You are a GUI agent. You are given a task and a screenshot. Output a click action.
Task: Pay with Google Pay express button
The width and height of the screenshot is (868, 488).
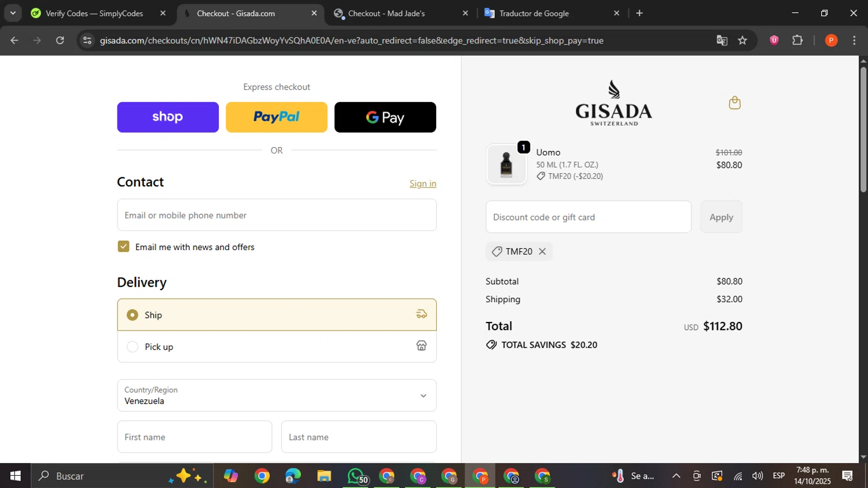(385, 117)
